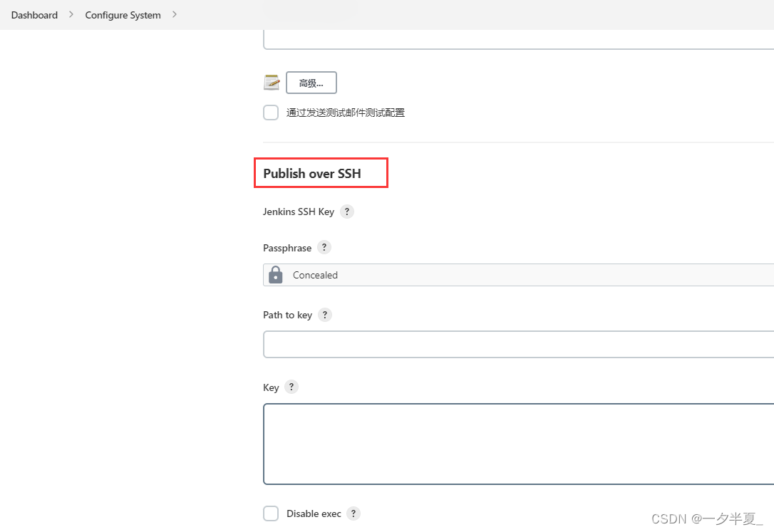Show help for Key field

(x=291, y=387)
